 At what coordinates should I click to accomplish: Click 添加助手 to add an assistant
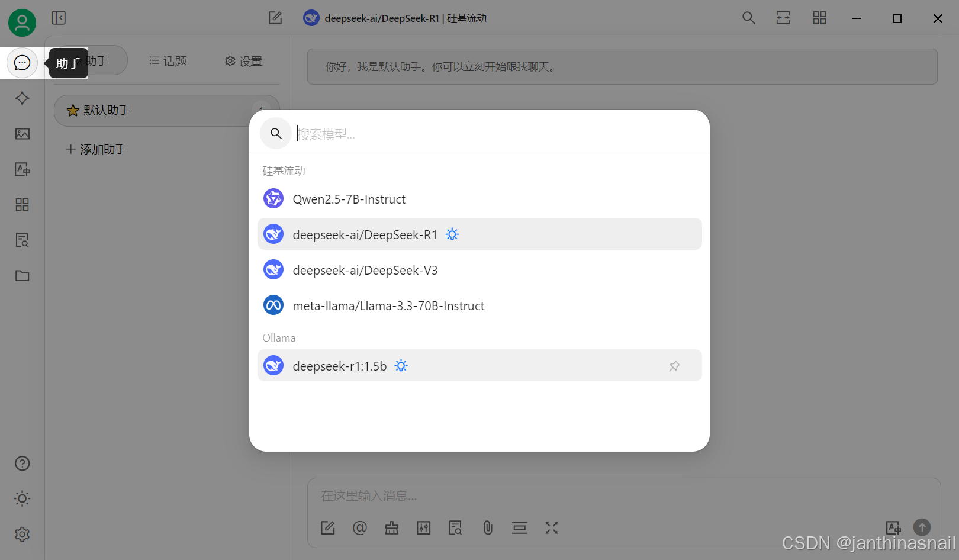coord(96,149)
